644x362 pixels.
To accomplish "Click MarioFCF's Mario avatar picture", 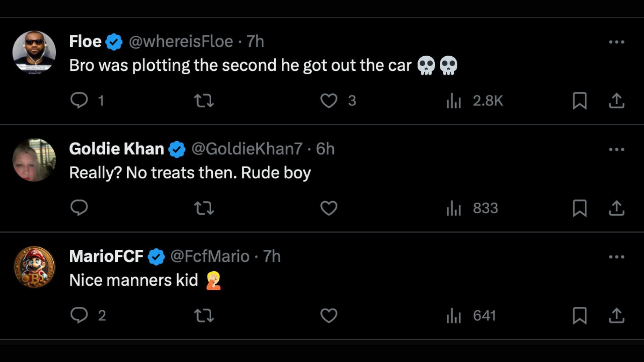I will 34,267.
